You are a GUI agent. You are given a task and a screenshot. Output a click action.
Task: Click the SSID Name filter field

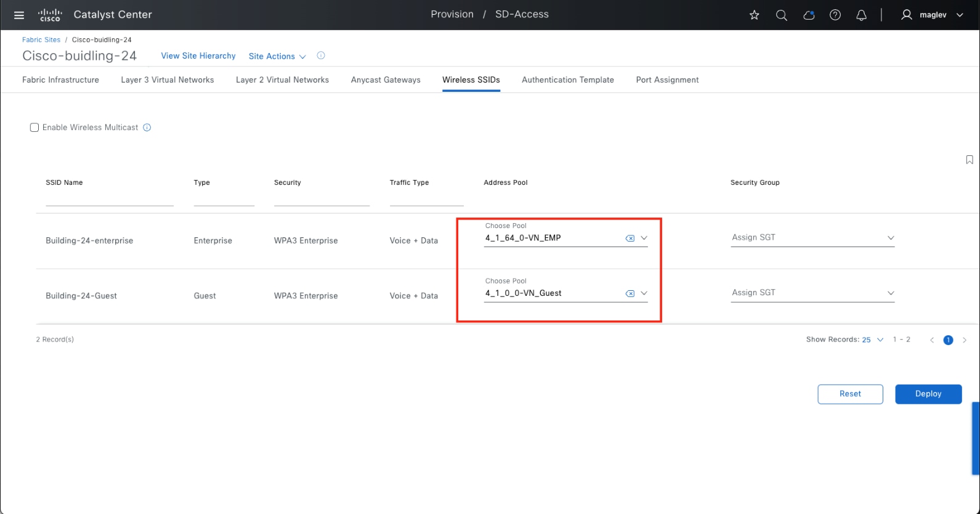pyautogui.click(x=109, y=198)
